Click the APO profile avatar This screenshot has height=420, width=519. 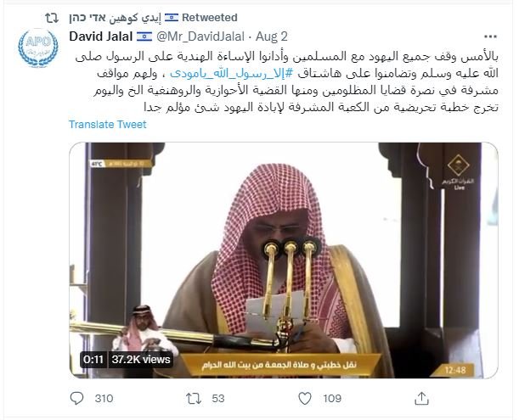tap(38, 48)
